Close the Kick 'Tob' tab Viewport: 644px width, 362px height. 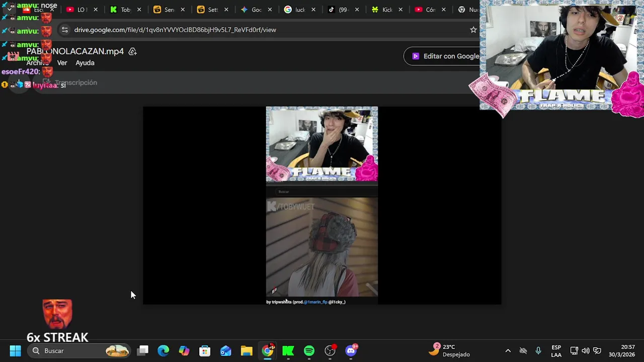coord(139,10)
